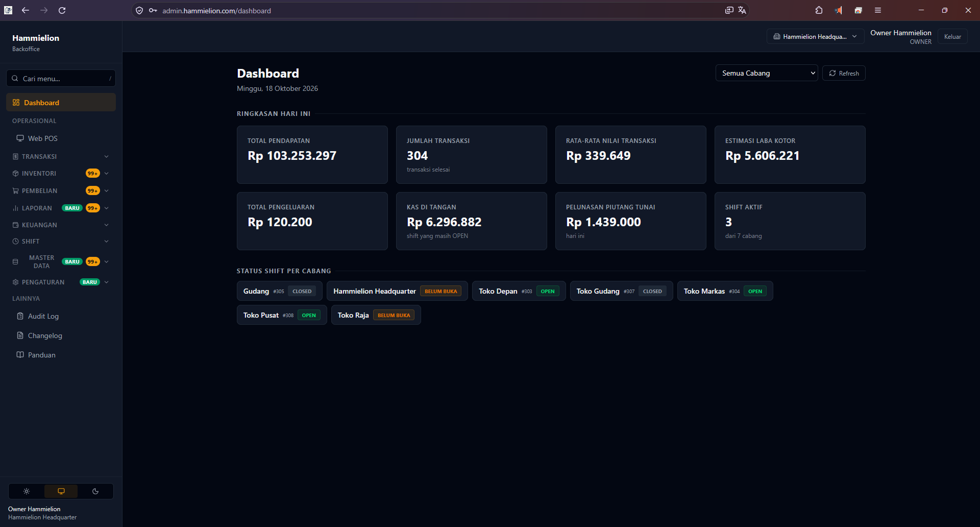Screen dimensions: 980x527
Task: Click the Gudang CLOSED status badge
Action: (x=302, y=291)
